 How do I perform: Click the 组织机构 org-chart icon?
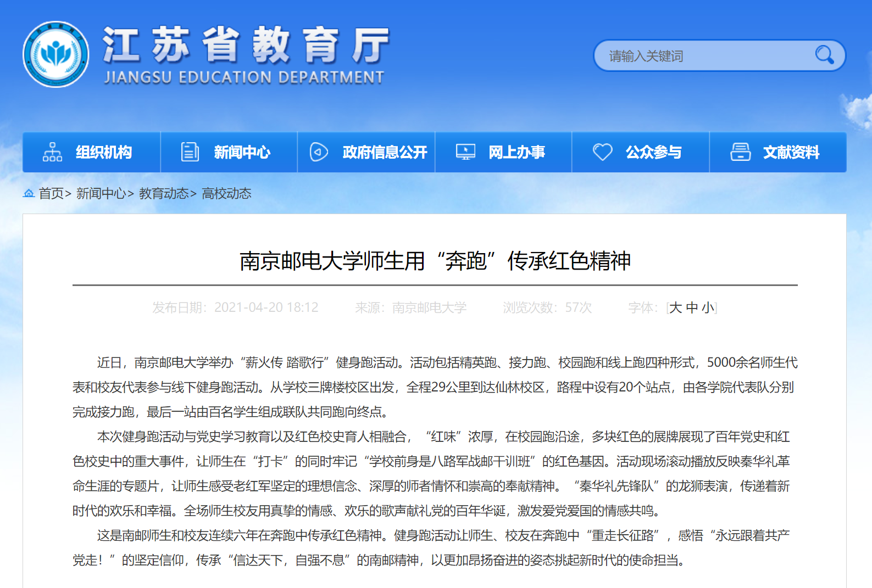52,152
